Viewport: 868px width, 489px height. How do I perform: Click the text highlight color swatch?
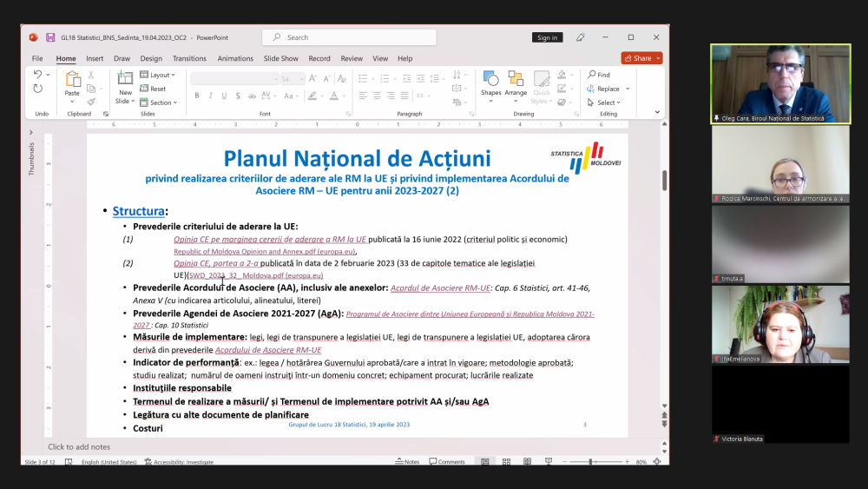pyautogui.click(x=312, y=96)
